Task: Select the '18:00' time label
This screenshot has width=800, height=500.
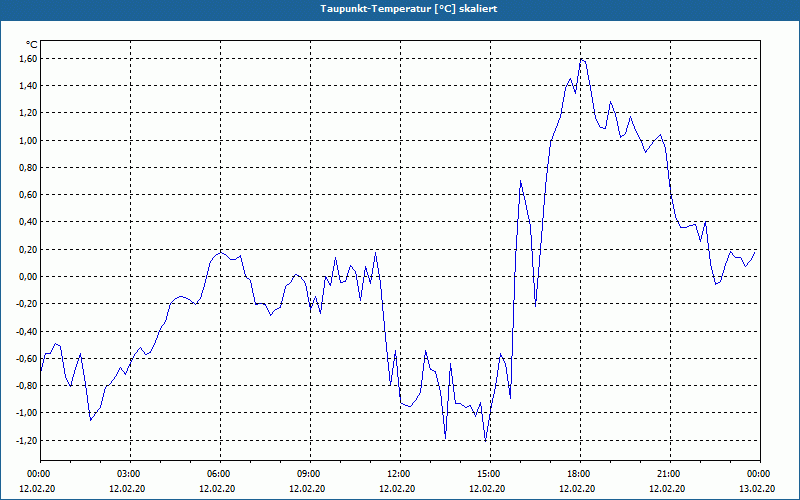Action: 579,474
